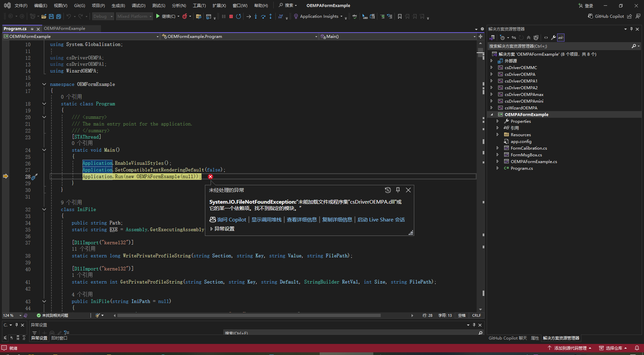Open the Main() member dropdown
Image resolution: width=644 pixels, height=355 pixels.
(x=398, y=36)
